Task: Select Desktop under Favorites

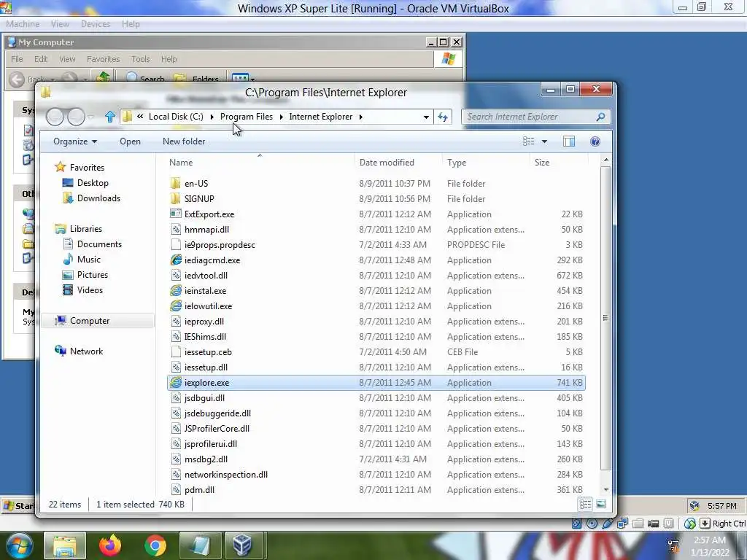Action: pos(93,183)
